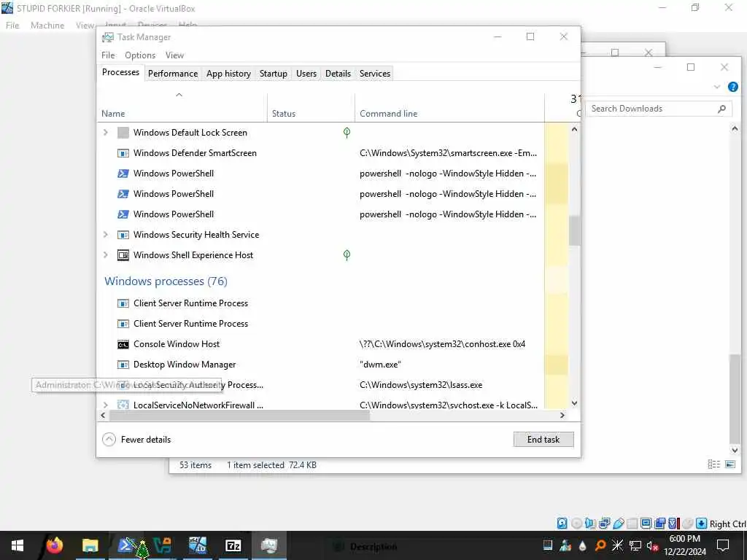Viewport: 747px width, 560px height.
Task: Switch Downloads window to details view icon
Action: [x=713, y=464]
